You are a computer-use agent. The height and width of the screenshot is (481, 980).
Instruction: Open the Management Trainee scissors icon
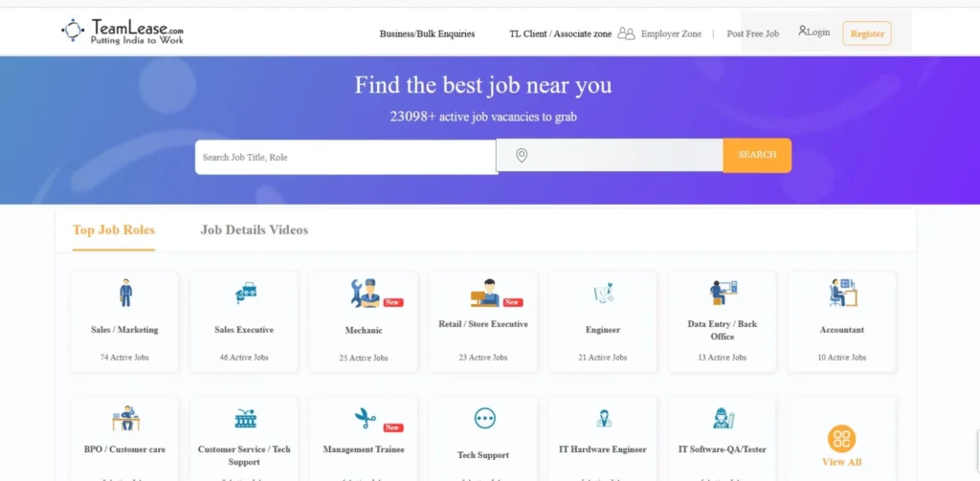366,418
